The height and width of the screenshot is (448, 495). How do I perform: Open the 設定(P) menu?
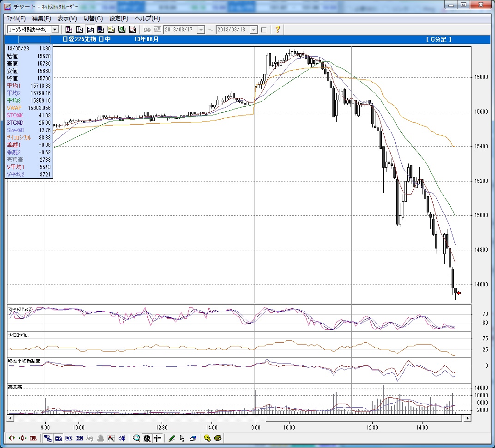tap(119, 18)
